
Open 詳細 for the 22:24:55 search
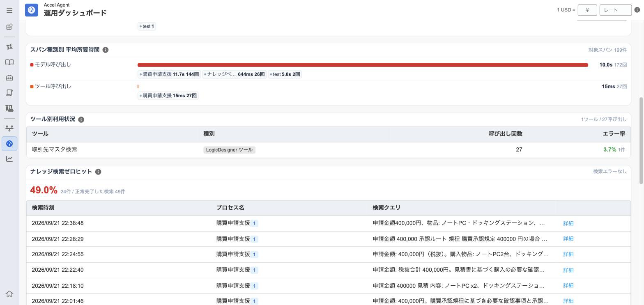[x=568, y=255]
